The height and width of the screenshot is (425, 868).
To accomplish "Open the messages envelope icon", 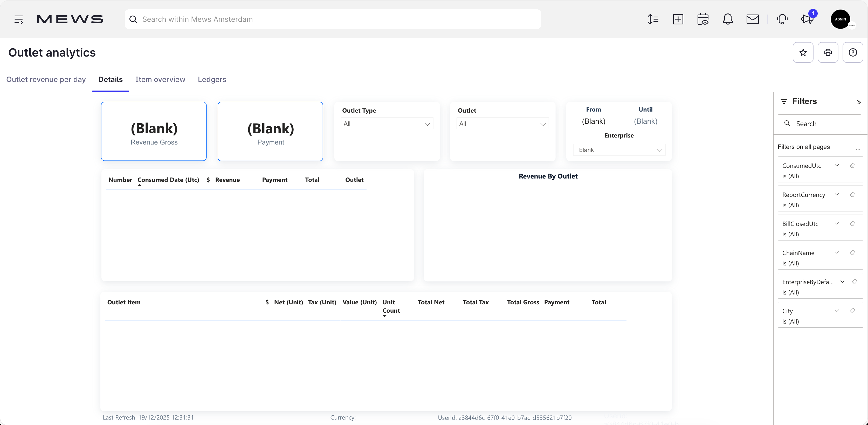I will coord(753,19).
